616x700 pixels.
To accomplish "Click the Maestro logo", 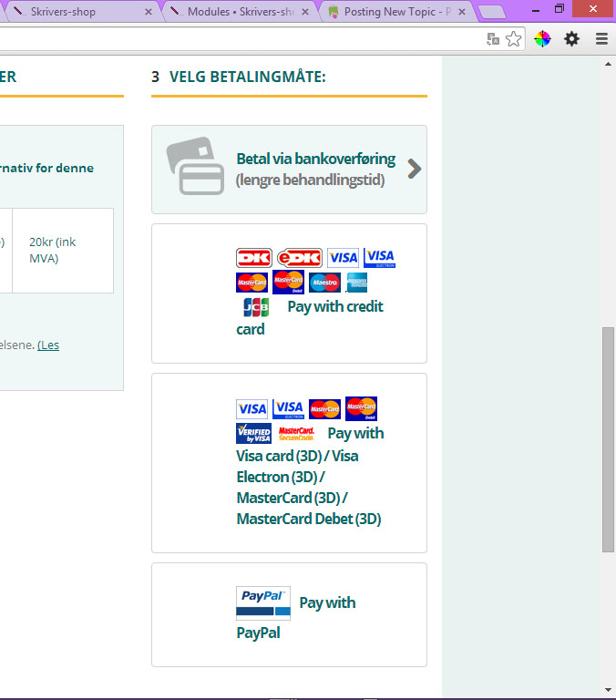I will click(x=324, y=283).
